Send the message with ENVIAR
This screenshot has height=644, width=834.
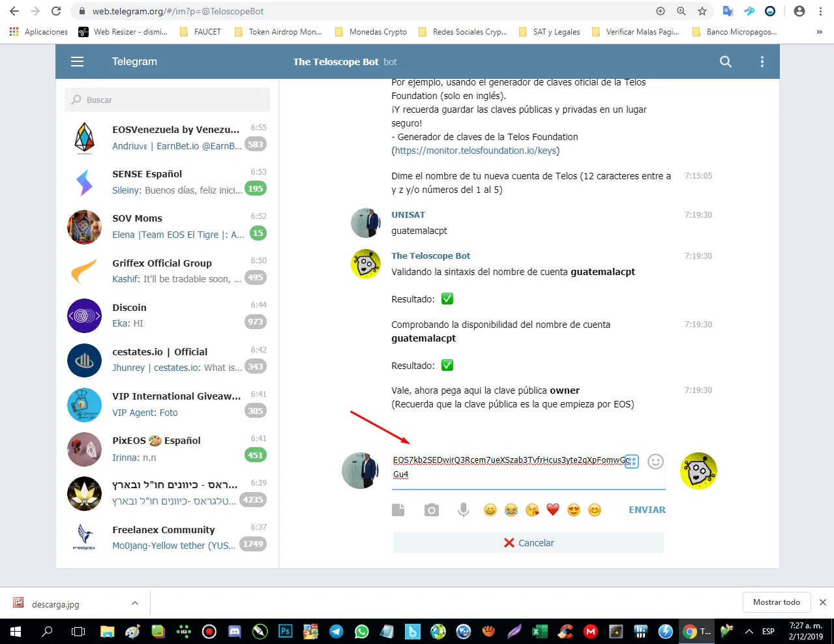pos(647,510)
